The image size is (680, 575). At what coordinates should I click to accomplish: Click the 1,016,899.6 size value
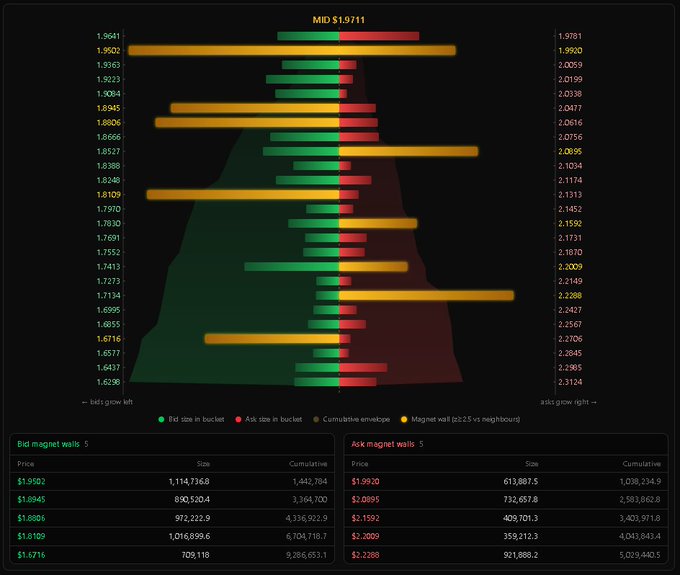tap(189, 536)
